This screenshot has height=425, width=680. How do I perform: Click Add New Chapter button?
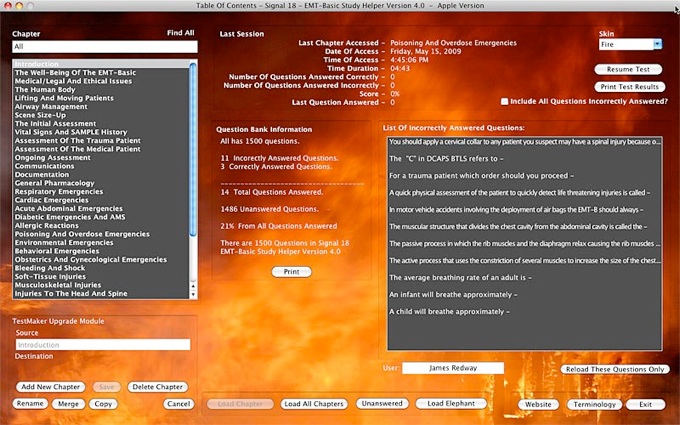51,387
